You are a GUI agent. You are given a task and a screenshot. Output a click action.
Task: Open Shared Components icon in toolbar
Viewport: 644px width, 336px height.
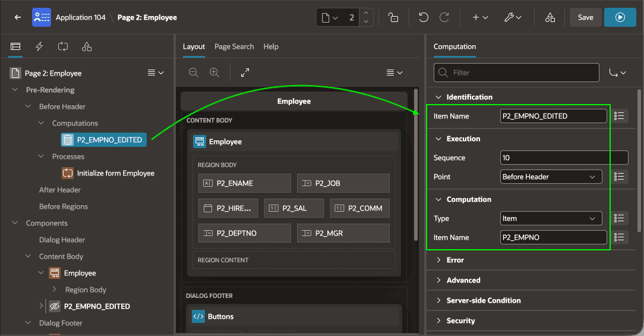pos(550,17)
